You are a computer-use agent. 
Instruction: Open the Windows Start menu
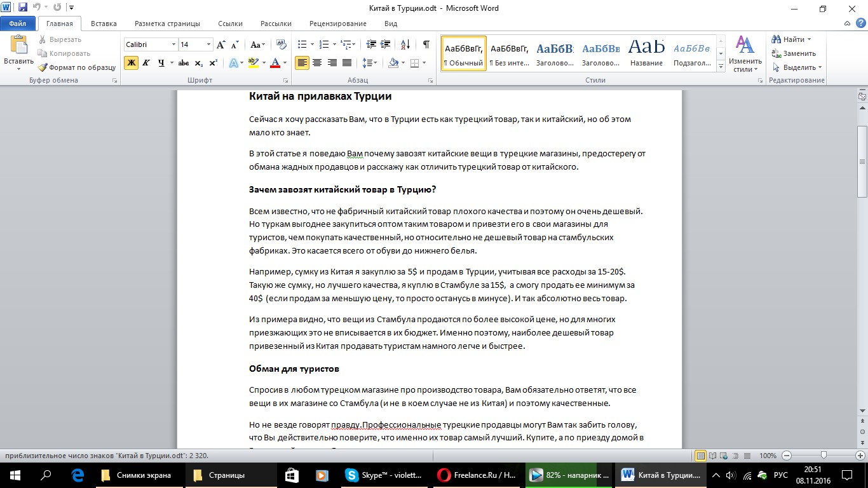pyautogui.click(x=15, y=475)
